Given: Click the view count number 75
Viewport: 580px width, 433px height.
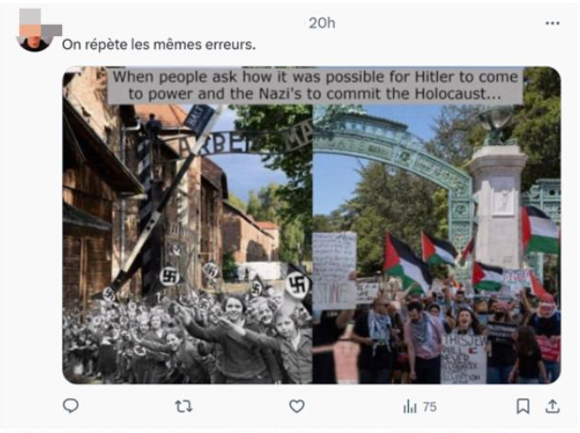Looking at the screenshot, I should point(429,407).
